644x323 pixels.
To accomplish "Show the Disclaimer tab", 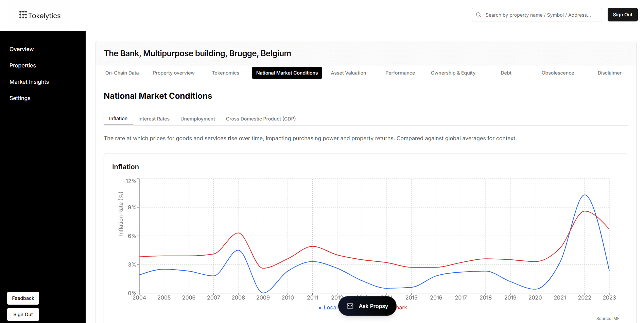I will pyautogui.click(x=609, y=73).
